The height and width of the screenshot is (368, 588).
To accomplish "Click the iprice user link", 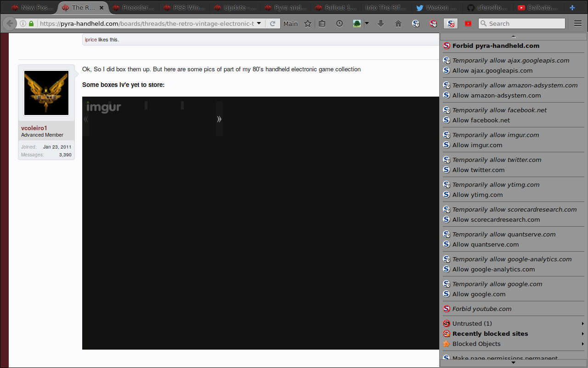I will point(90,40).
